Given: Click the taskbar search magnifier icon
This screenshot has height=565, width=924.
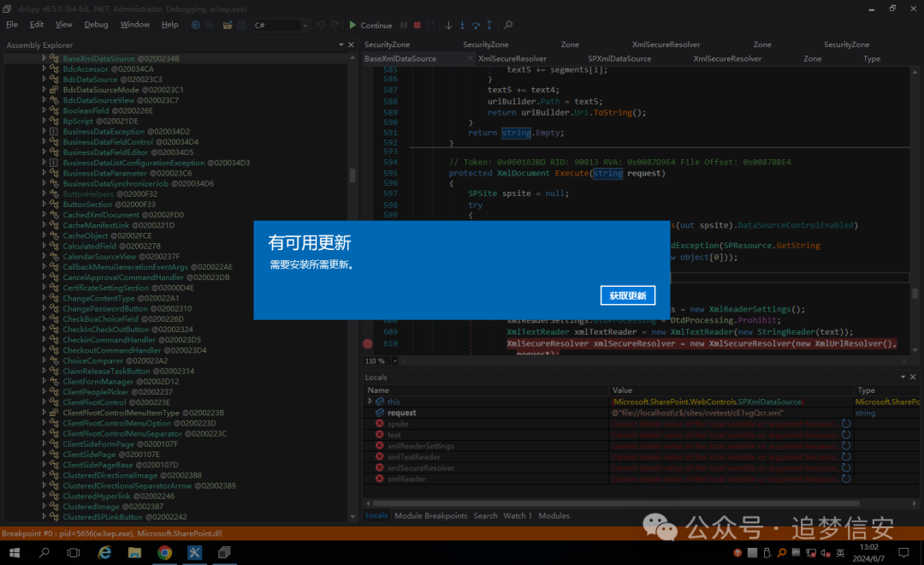Looking at the screenshot, I should click(x=44, y=553).
